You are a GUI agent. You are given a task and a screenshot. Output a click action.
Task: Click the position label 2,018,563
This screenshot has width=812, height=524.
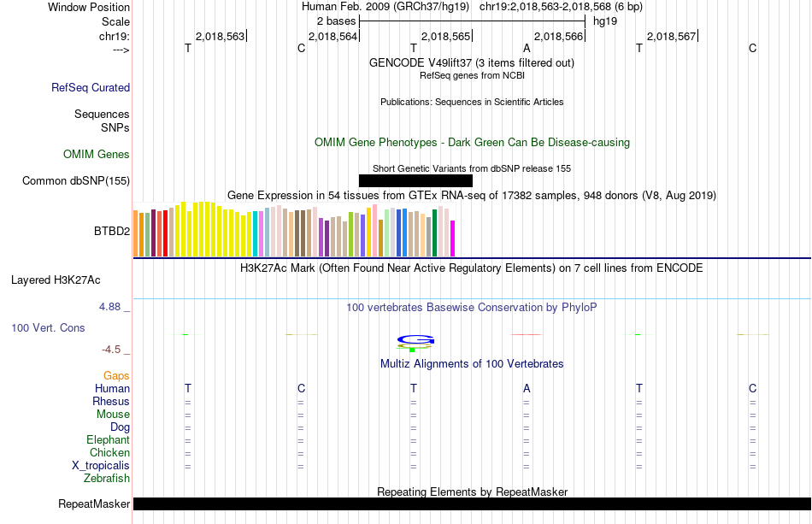(220, 36)
